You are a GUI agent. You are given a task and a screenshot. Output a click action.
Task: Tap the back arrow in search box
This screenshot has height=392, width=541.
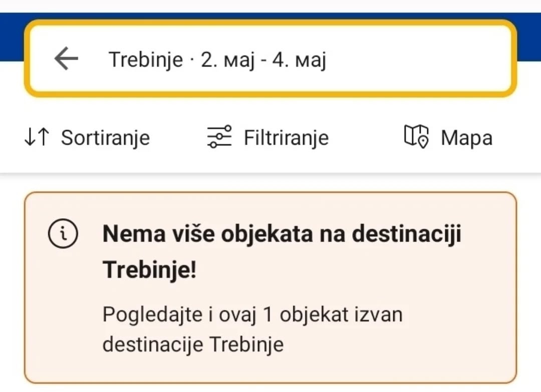click(x=66, y=59)
